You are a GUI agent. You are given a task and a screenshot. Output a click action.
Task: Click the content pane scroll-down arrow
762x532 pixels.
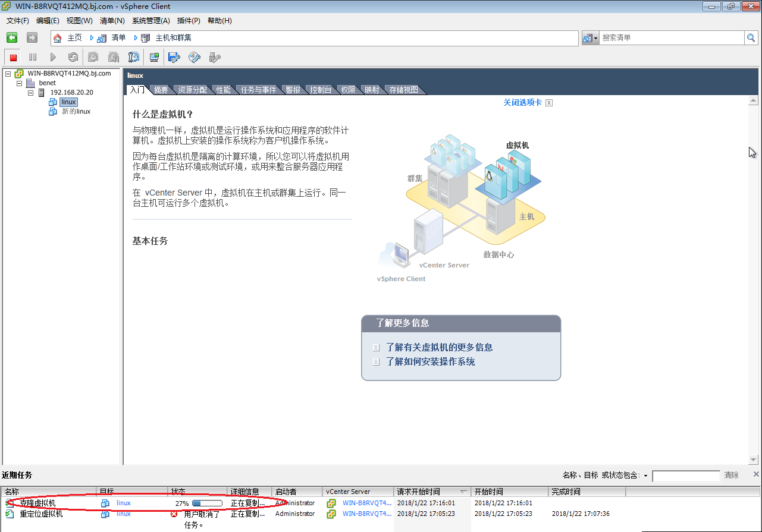tap(754, 459)
